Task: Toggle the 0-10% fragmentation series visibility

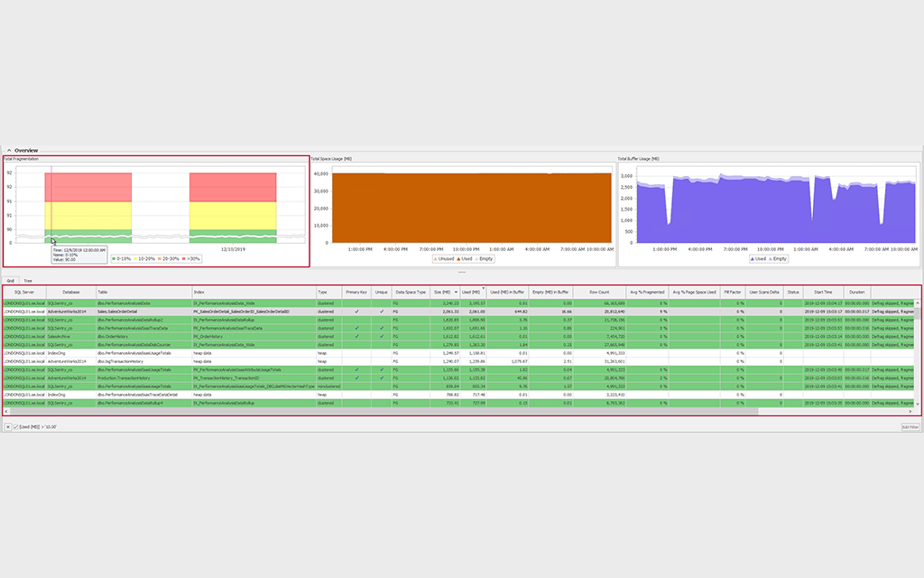Action: pos(120,259)
